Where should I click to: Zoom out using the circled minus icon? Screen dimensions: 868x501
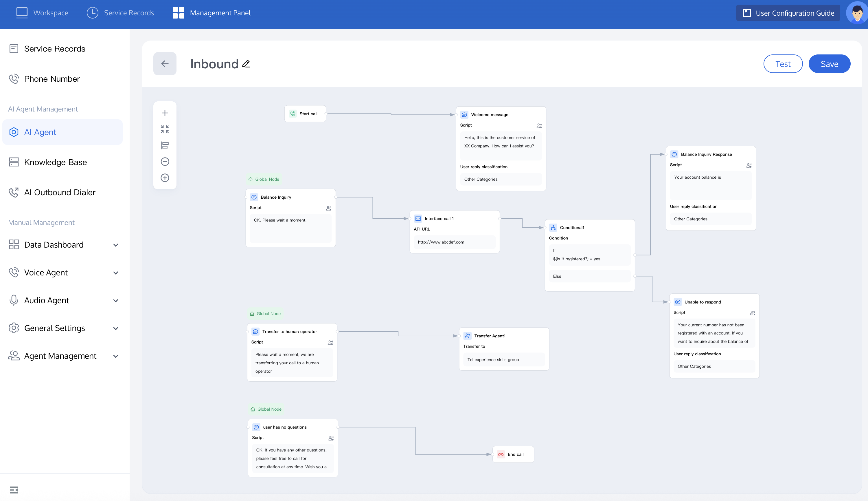(x=165, y=161)
